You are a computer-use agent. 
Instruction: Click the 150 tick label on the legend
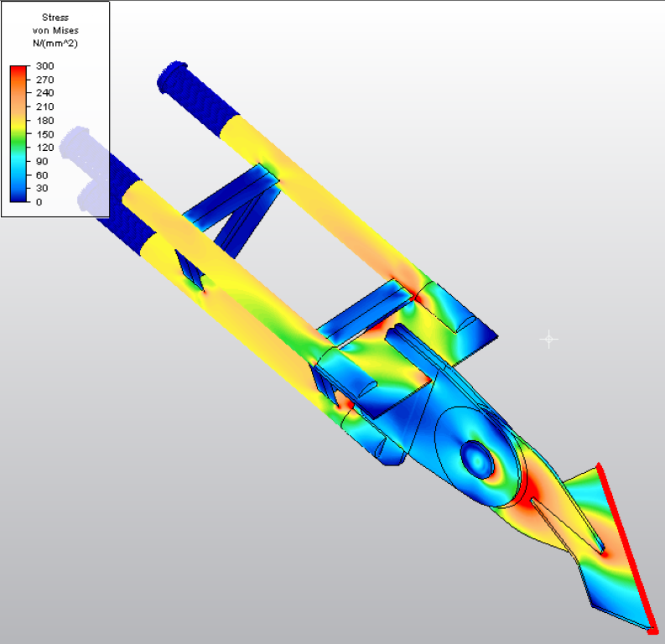point(45,134)
